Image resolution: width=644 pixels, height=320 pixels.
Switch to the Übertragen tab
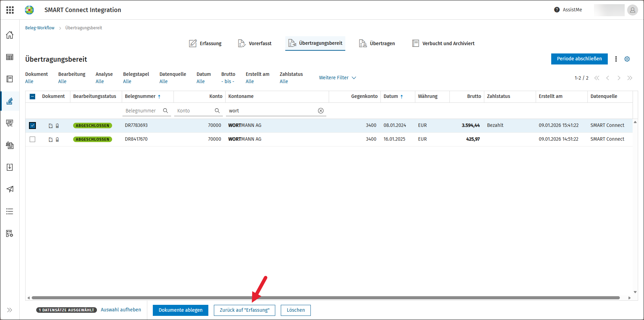tap(377, 43)
